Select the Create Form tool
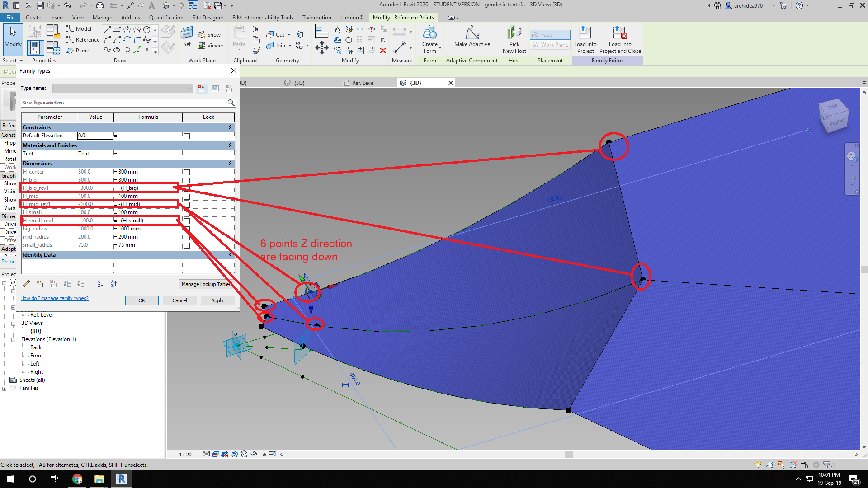Image resolution: width=868 pixels, height=488 pixels. 430,38
